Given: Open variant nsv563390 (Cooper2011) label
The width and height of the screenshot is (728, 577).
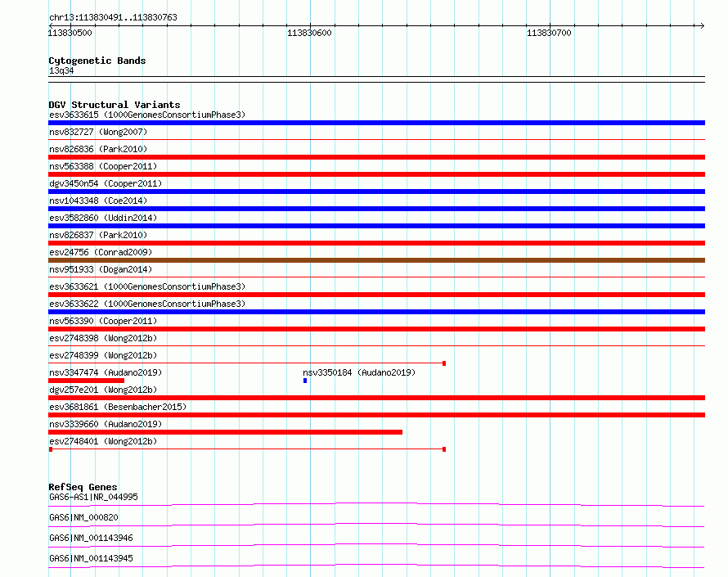Looking at the screenshot, I should [103, 321].
